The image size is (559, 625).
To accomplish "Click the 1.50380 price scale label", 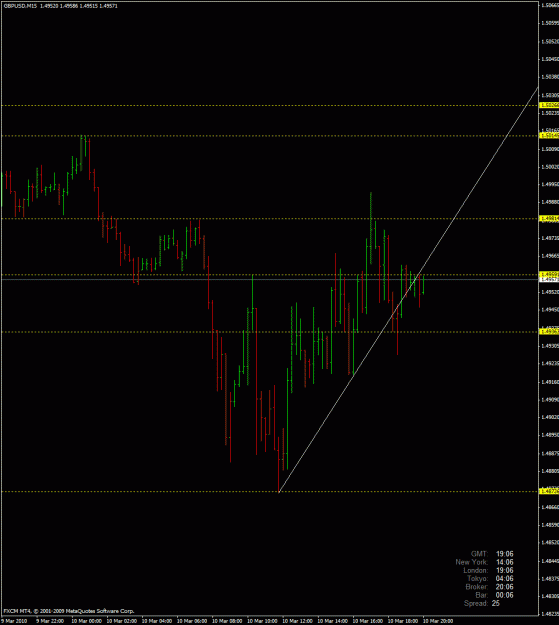I will tap(550, 77).
